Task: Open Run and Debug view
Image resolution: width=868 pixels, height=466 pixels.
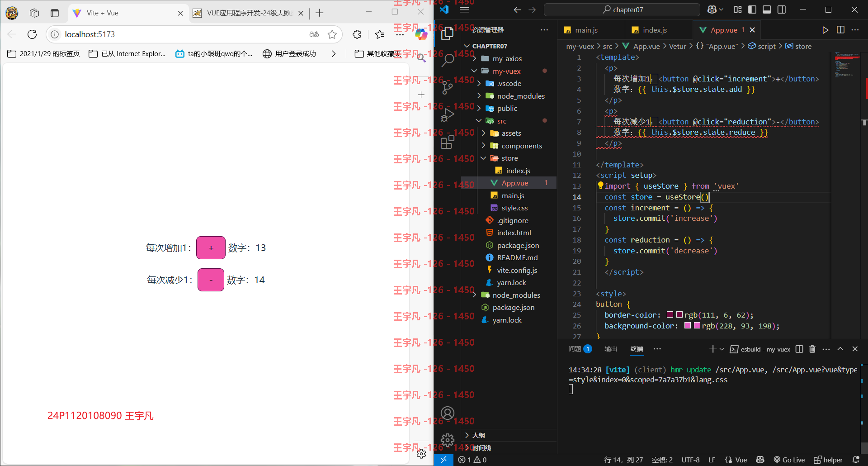Action: tap(447, 115)
